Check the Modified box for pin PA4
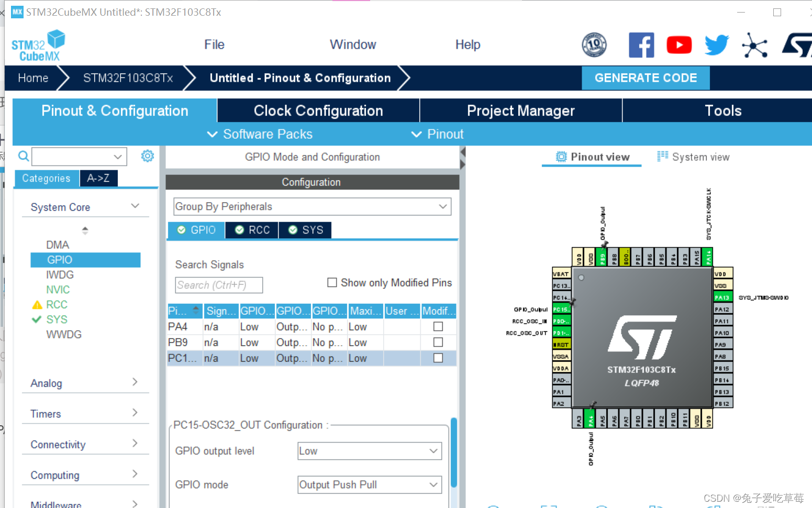Screen dimensions: 812x508 click(x=438, y=326)
